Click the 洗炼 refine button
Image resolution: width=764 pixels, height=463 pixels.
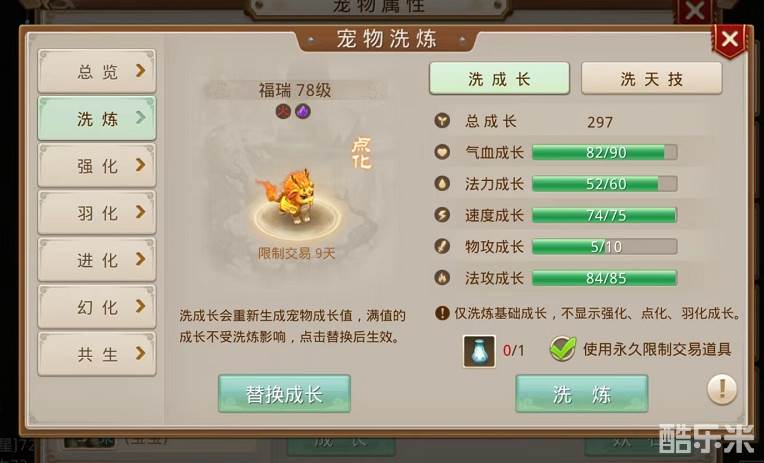[x=582, y=394]
